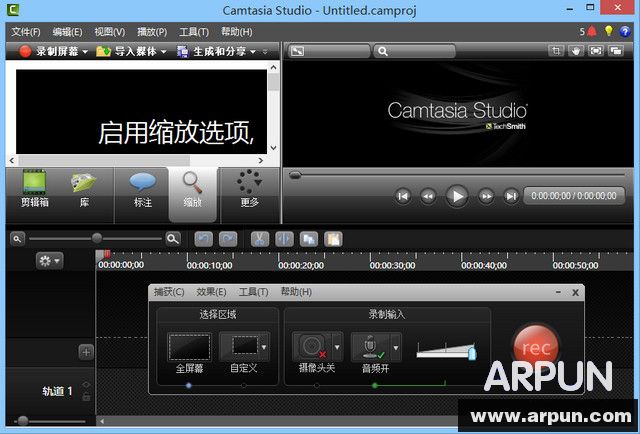Expand the 导入媒体 dropdown arrow
This screenshot has width=640, height=434.
click(x=164, y=52)
